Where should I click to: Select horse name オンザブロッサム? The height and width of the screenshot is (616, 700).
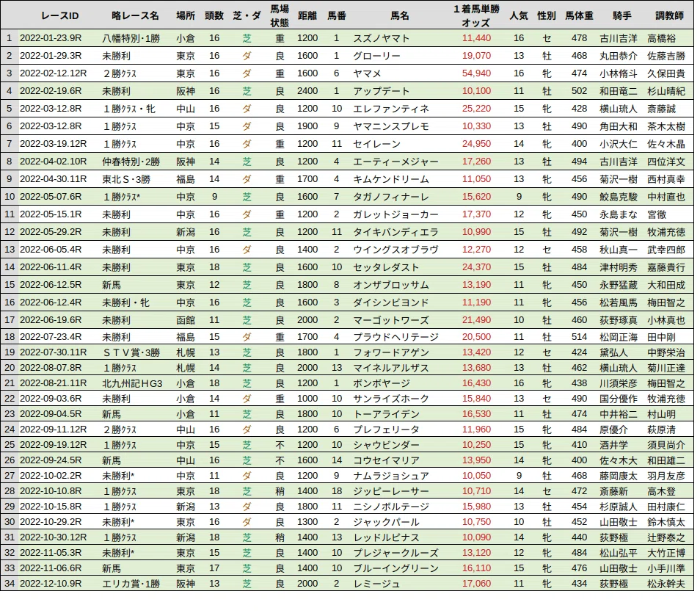pyautogui.click(x=390, y=285)
